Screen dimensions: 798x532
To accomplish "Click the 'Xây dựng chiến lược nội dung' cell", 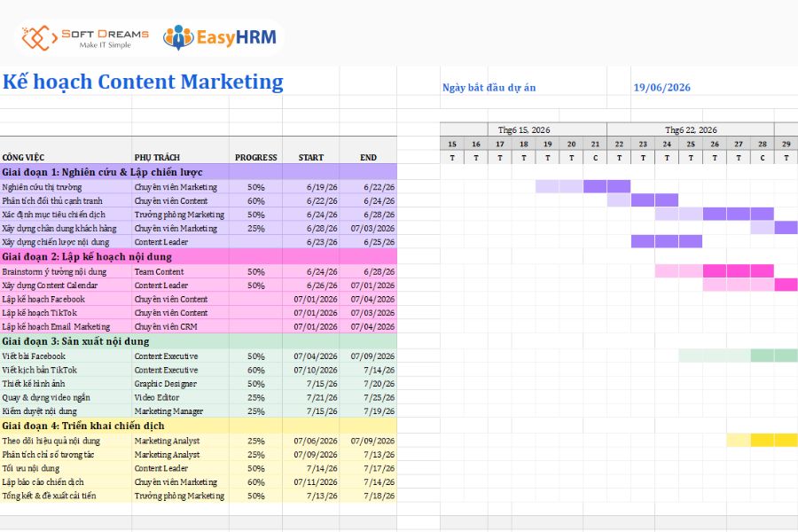I will coord(66,242).
